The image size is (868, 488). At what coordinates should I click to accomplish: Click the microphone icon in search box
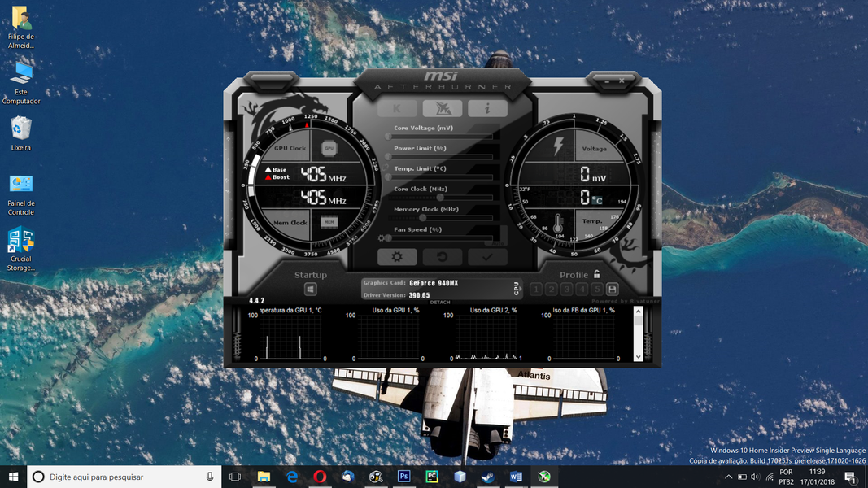[210, 477]
